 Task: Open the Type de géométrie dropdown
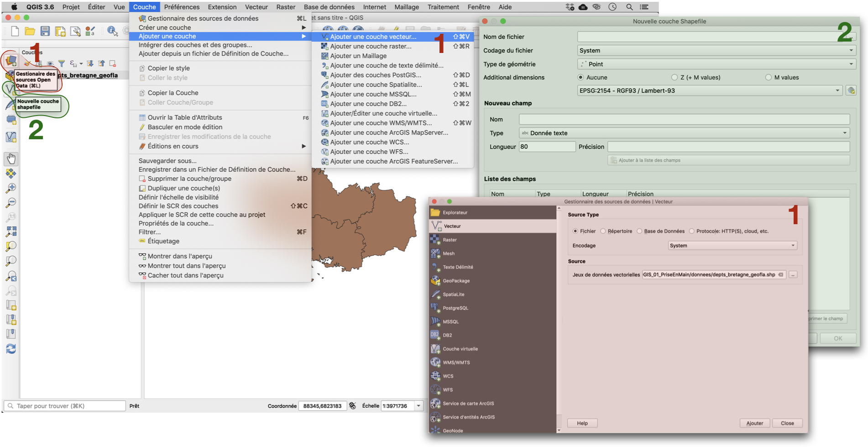click(x=716, y=64)
